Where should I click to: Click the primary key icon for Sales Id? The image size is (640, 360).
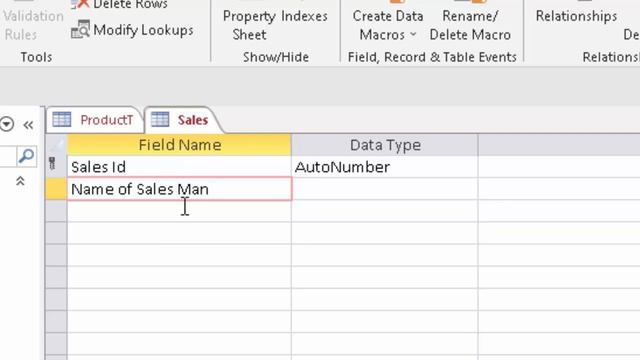click(52, 163)
